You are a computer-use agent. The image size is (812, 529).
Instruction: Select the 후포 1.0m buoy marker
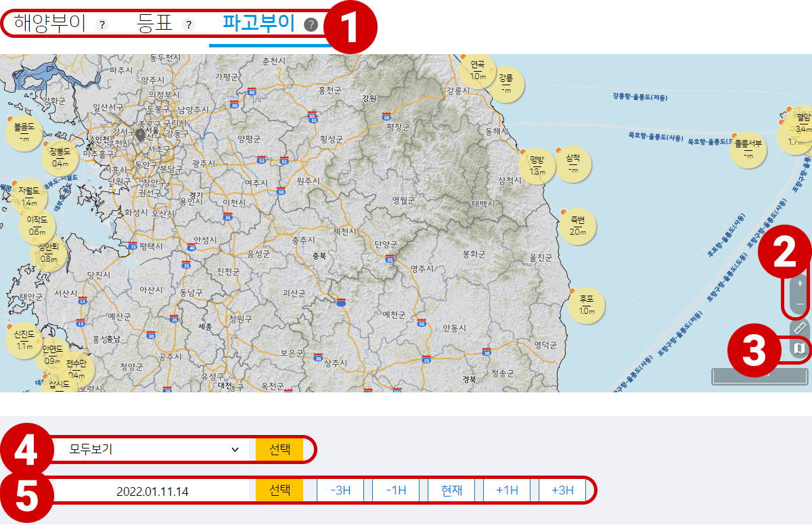click(586, 305)
